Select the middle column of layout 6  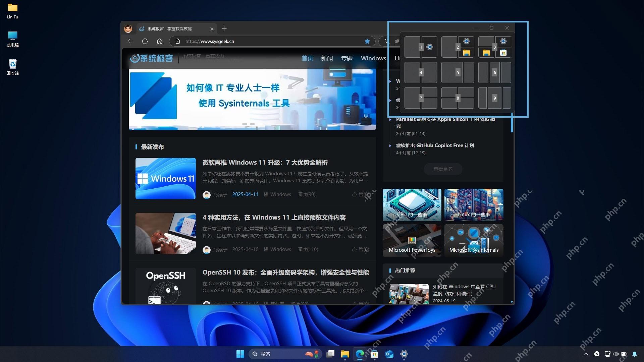pos(495,72)
